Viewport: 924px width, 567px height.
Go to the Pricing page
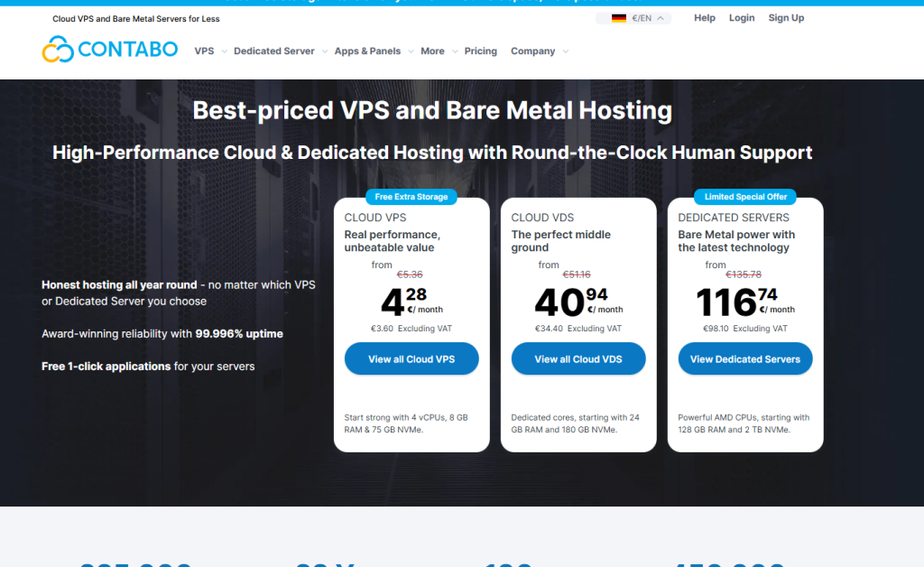click(x=480, y=51)
